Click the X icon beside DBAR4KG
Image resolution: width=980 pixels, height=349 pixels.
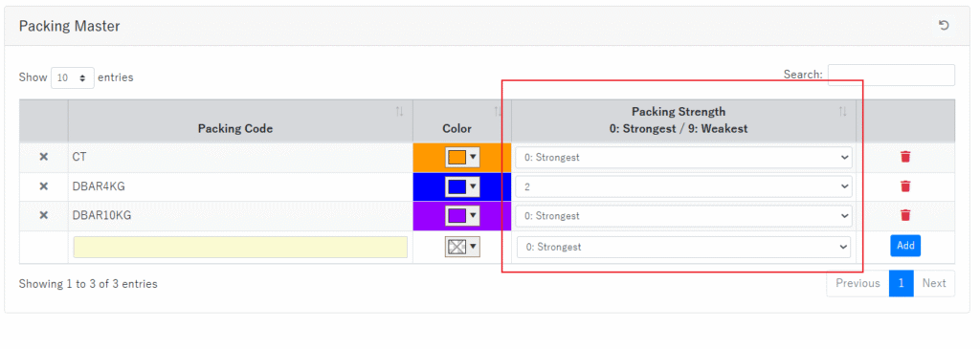44,186
